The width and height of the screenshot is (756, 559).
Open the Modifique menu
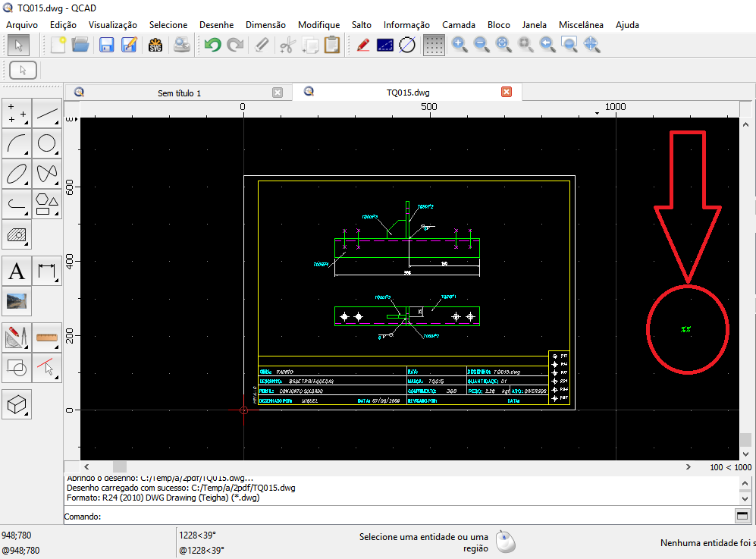[318, 24]
